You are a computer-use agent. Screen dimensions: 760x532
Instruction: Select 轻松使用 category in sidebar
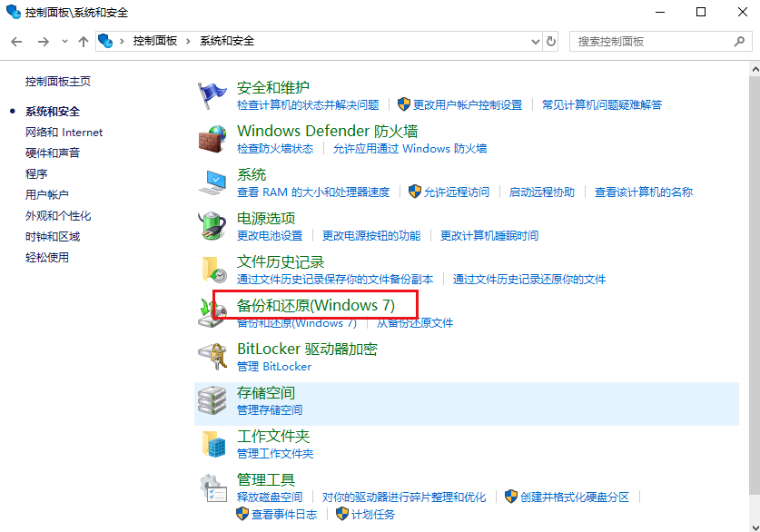tap(47, 257)
